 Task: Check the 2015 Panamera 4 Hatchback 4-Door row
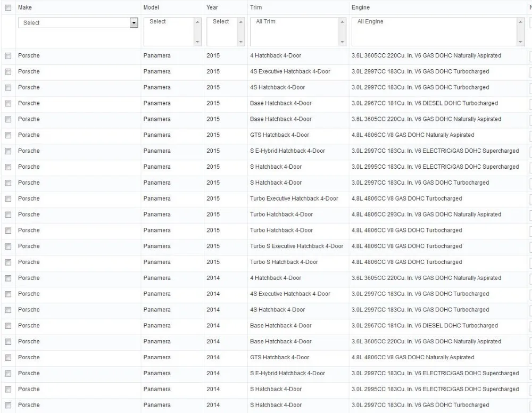[8, 56]
